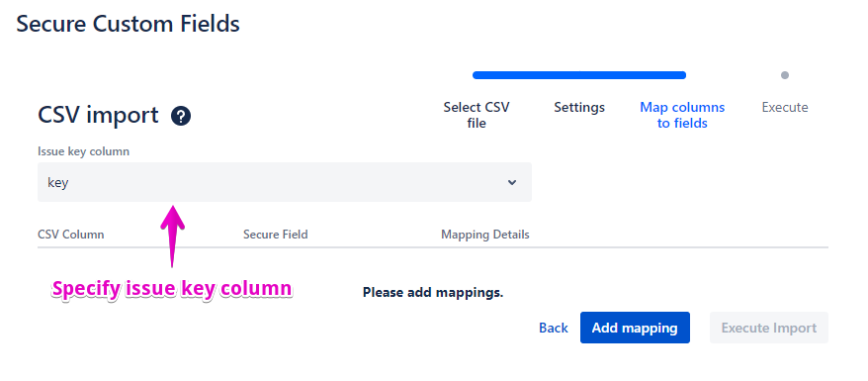Image resolution: width=868 pixels, height=381 pixels.
Task: Open the Issue key column dropdown
Action: [x=285, y=182]
